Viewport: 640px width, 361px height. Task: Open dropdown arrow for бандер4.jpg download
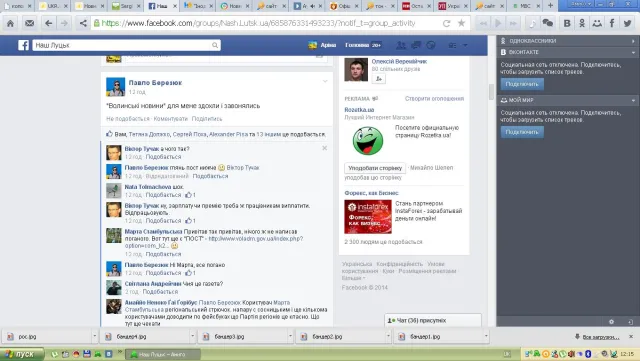point(193,336)
